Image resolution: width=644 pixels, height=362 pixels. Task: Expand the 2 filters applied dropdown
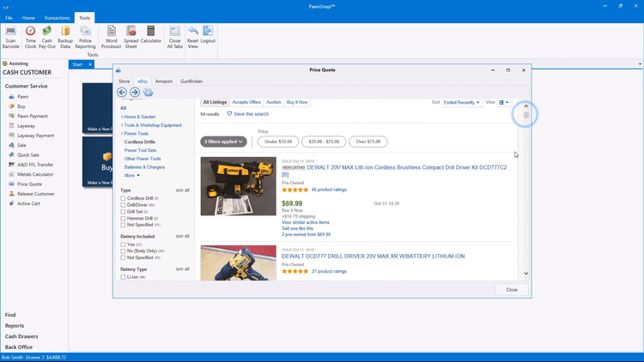pos(223,142)
